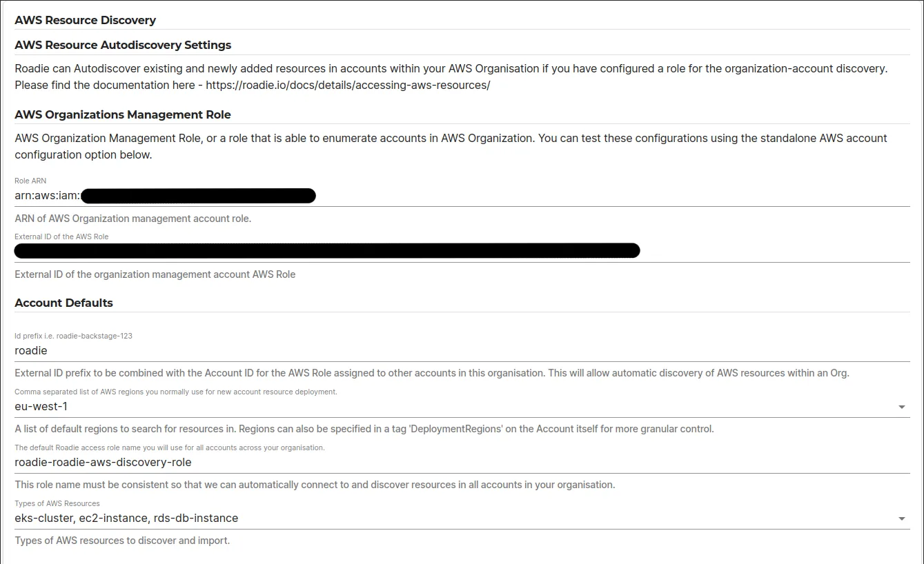The height and width of the screenshot is (564, 924).
Task: Click the dropdown arrow beside eu-west-1
Action: [x=902, y=406]
